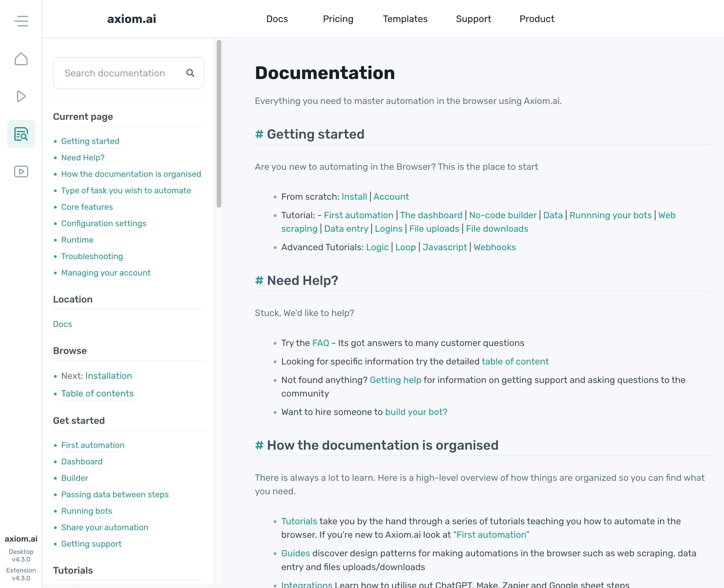Open the Logins tutorial link
This screenshot has width=724, height=588.
(x=388, y=229)
